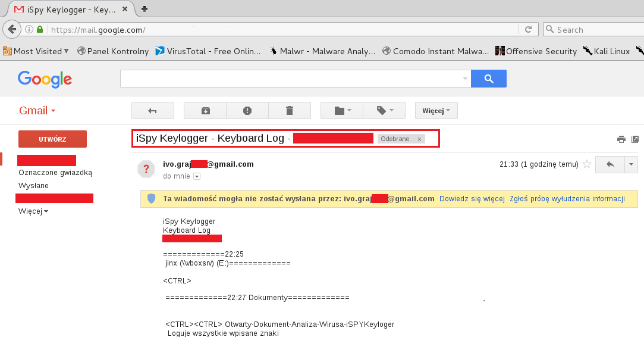Click the 22:27 Dokumenty log line

tap(257, 298)
